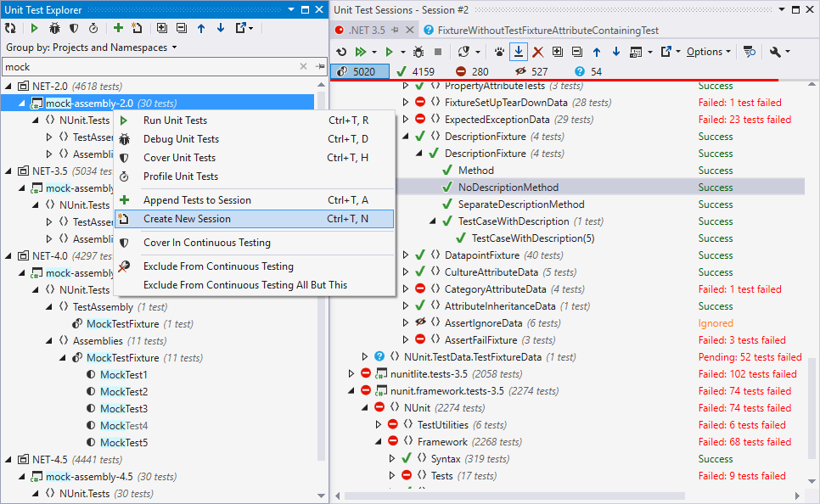Clear the mock search box with the X
Viewport: 820px width, 504px height.
point(303,64)
